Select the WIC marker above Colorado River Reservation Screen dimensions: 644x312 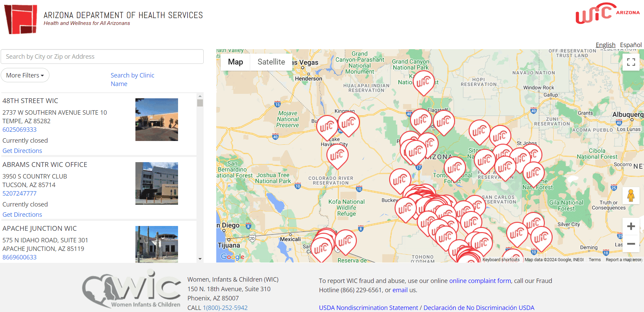click(337, 156)
